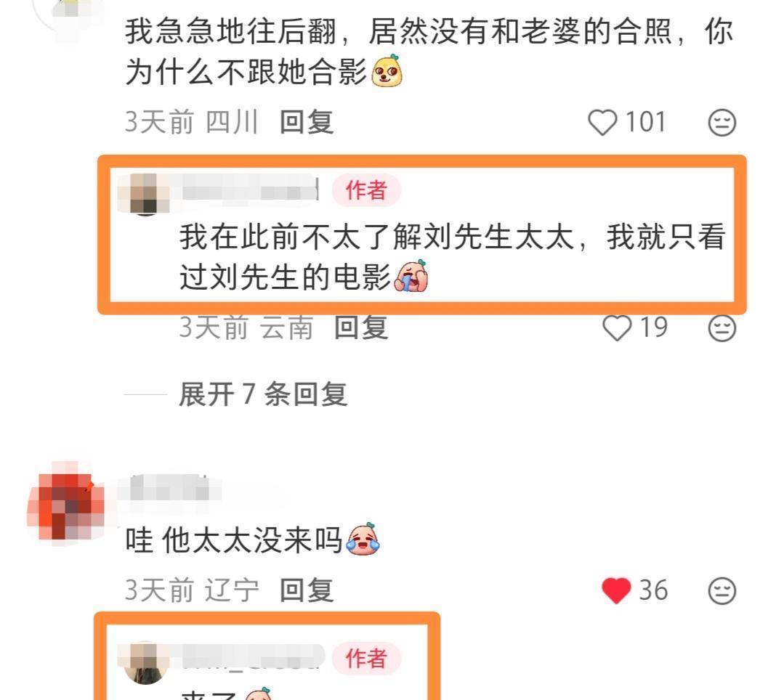Tap the dislike face beside 19 likes
This screenshot has width=784, height=700.
point(722,327)
